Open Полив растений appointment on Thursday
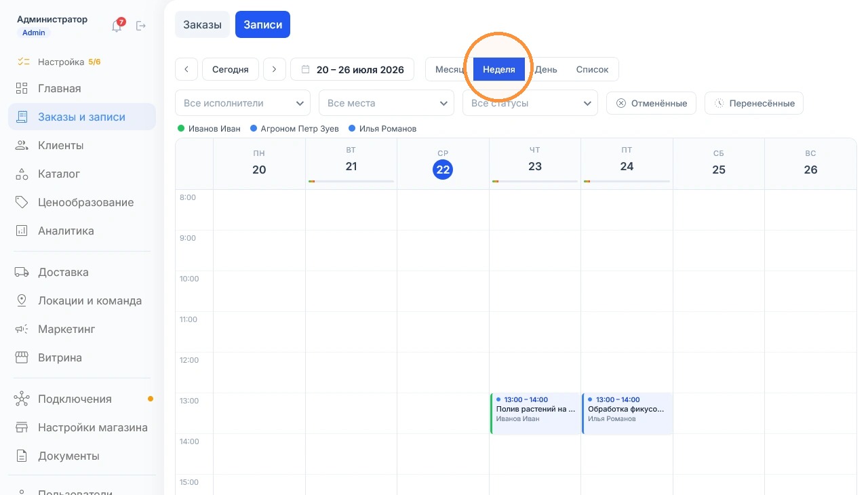868x495 pixels. (535, 413)
